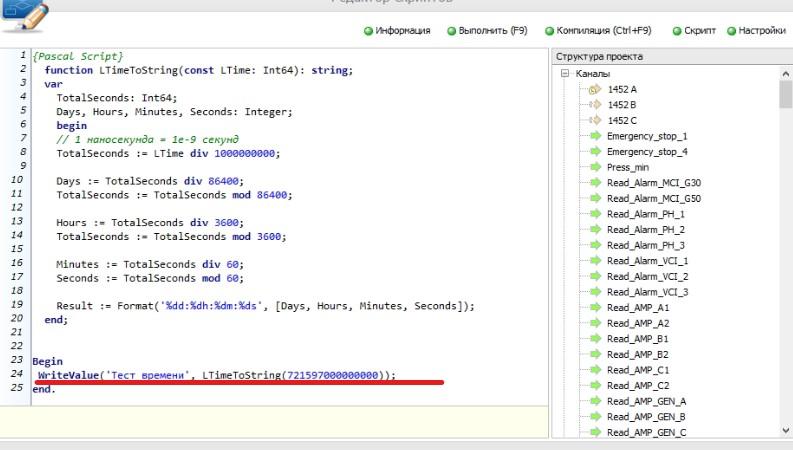Click code line 'Hours := TotalSeconds div 3600;'

pyautogui.click(x=150, y=222)
